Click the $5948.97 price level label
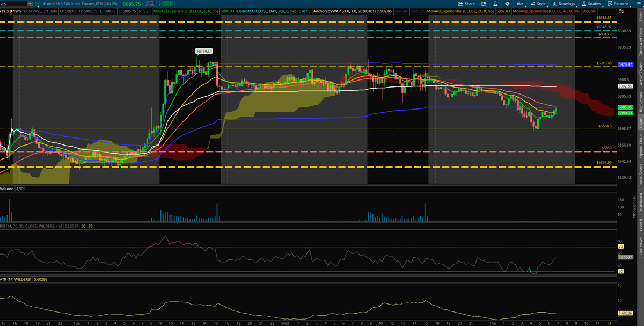This screenshot has height=326, width=644. tap(605, 26)
